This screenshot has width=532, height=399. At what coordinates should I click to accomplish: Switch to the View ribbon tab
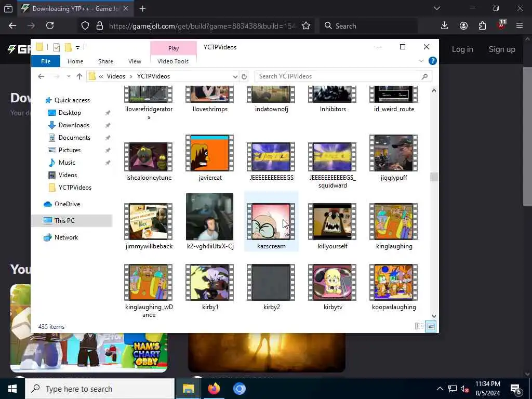point(135,61)
